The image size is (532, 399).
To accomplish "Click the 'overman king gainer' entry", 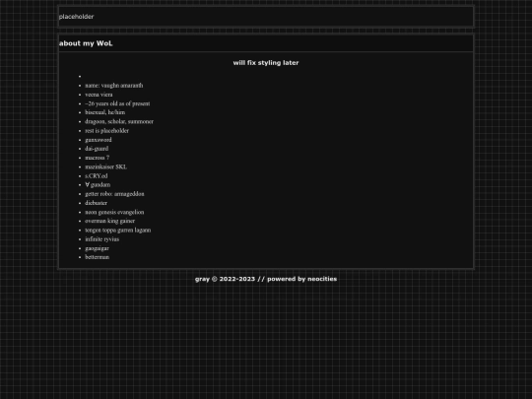I will pos(110,221).
